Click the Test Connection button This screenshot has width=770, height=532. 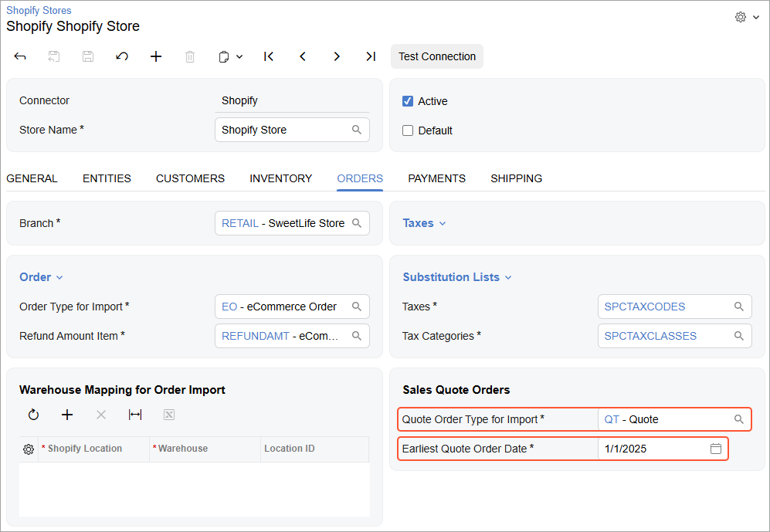436,56
